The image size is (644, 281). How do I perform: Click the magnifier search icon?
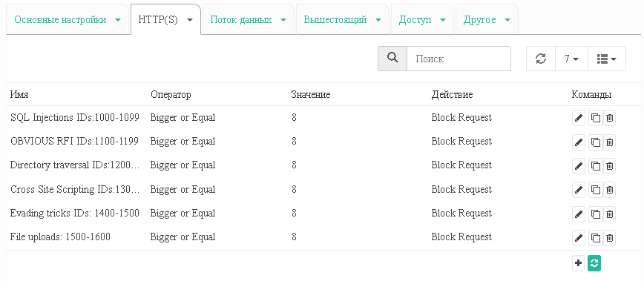coord(392,59)
